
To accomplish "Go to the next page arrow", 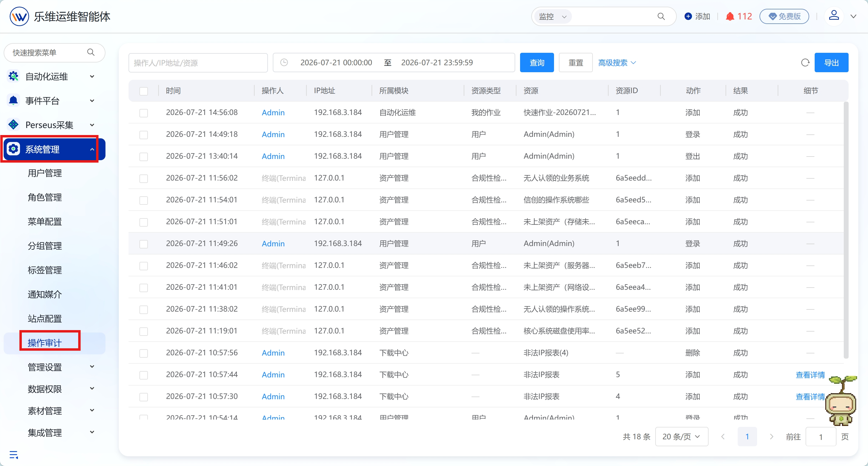I will point(771,437).
